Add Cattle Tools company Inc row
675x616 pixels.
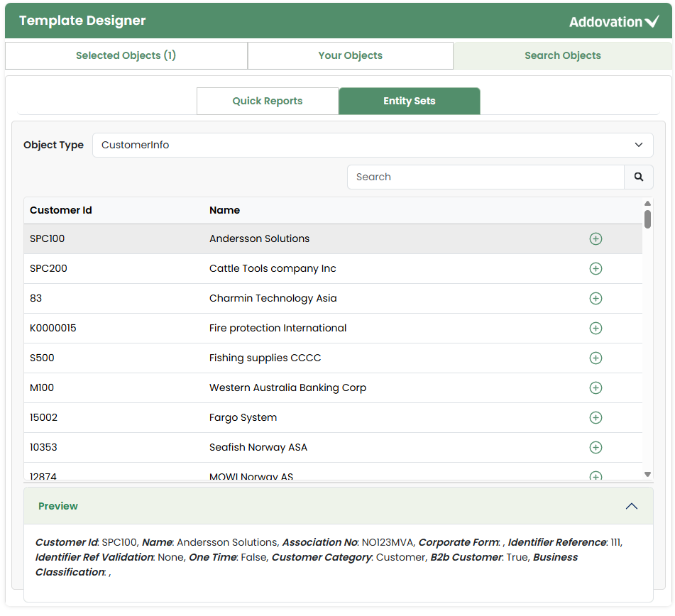[596, 269]
